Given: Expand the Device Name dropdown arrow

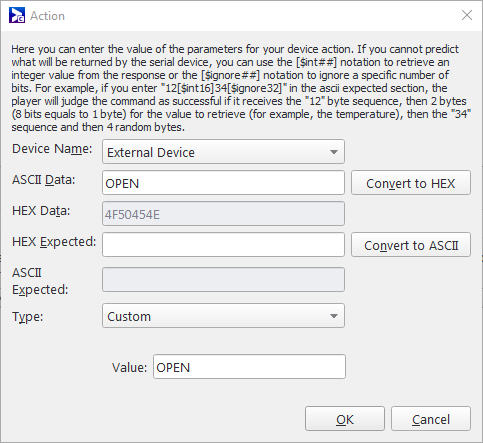Looking at the screenshot, I should point(334,152).
